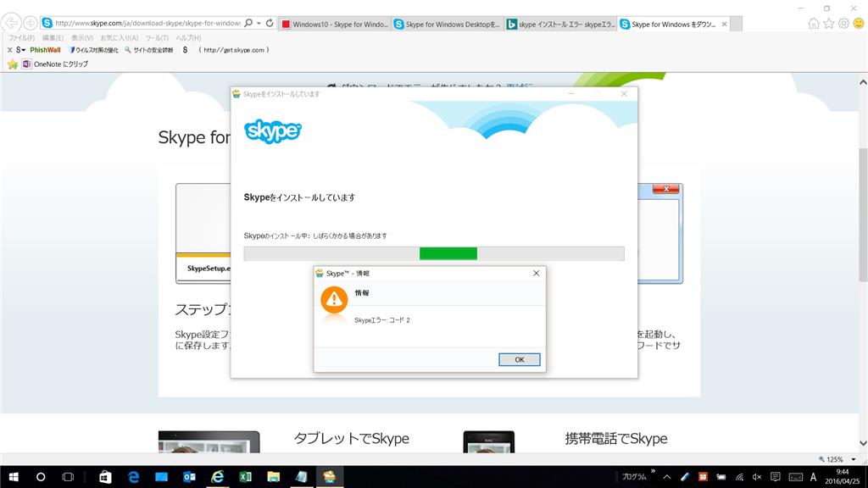Click 携帯電話でSkype heading link

[616, 438]
